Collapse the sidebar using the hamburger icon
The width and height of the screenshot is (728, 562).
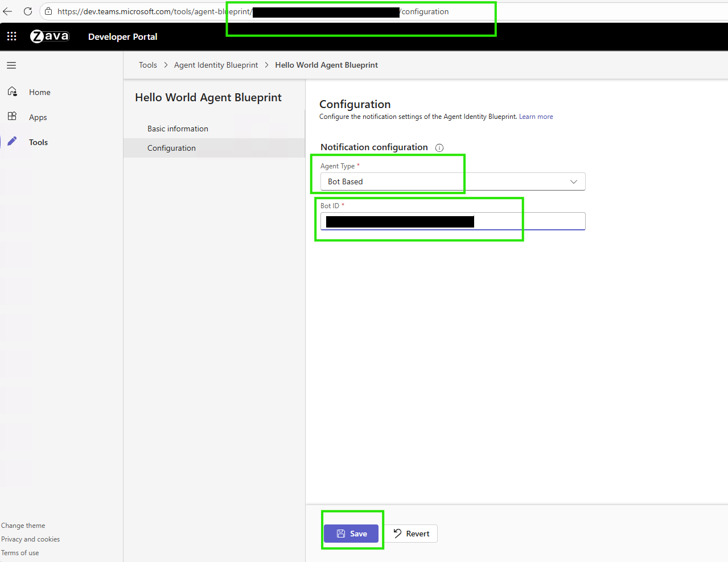click(11, 65)
